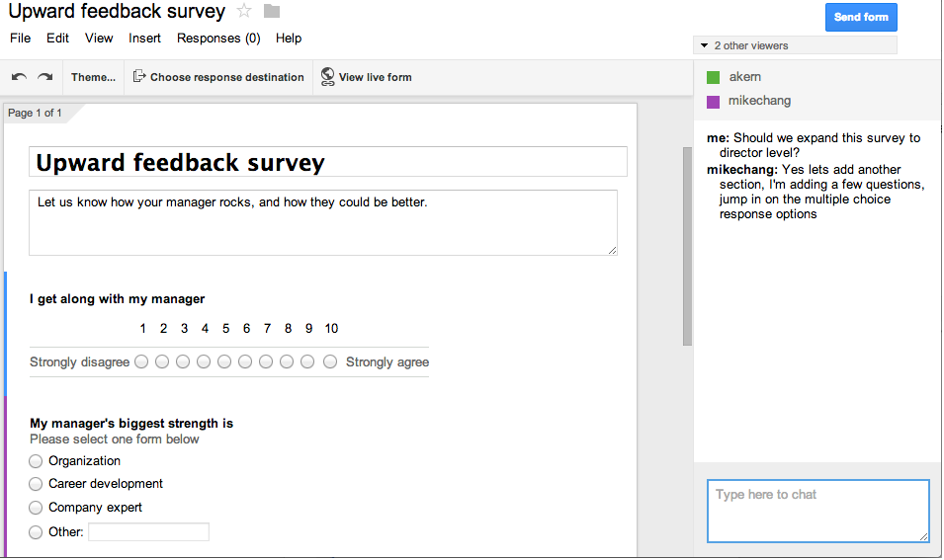Select the Career development radio option
This screenshot has height=560, width=944.
click(x=37, y=484)
